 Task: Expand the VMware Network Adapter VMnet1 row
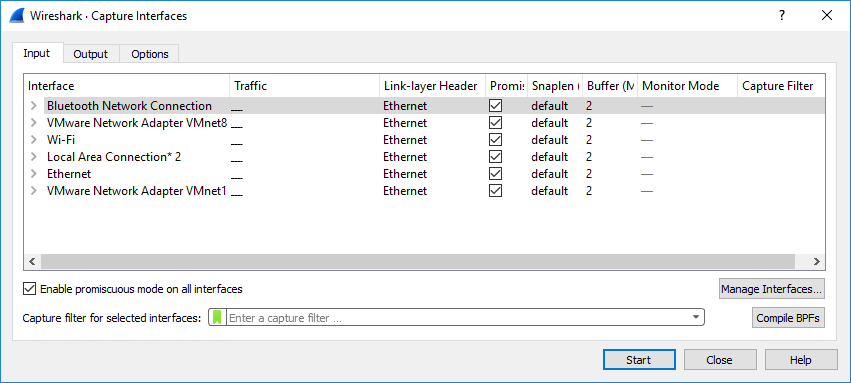tap(34, 191)
